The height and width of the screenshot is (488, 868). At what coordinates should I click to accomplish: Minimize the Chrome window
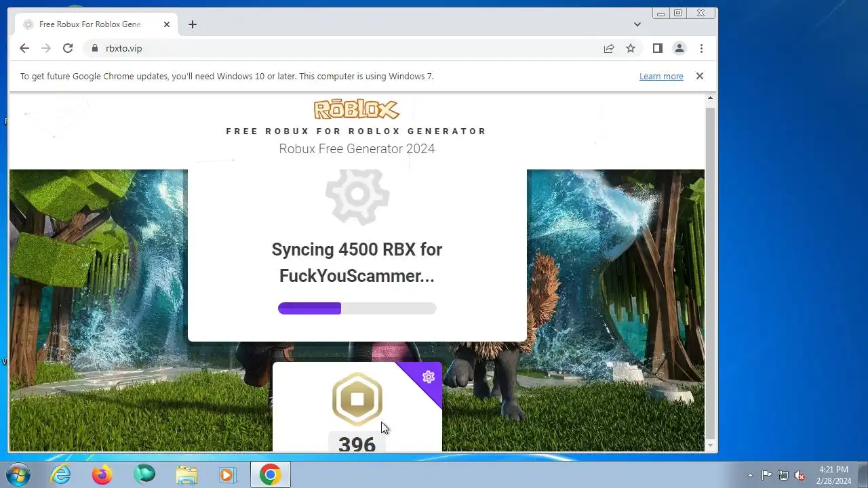661,13
